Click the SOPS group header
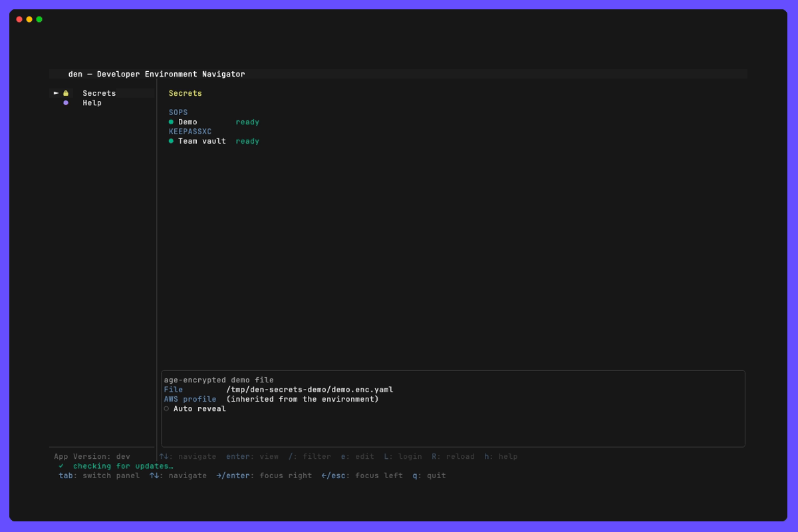The image size is (798, 532). 178,112
